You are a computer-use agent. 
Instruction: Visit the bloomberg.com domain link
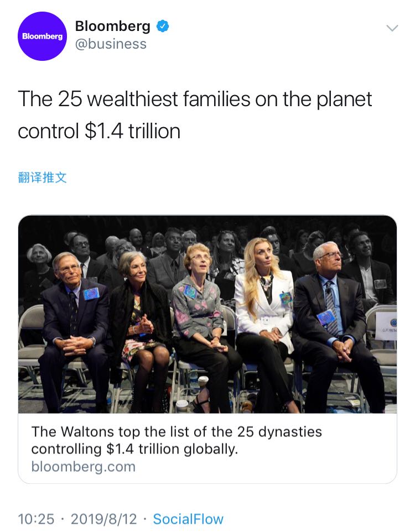tap(83, 467)
